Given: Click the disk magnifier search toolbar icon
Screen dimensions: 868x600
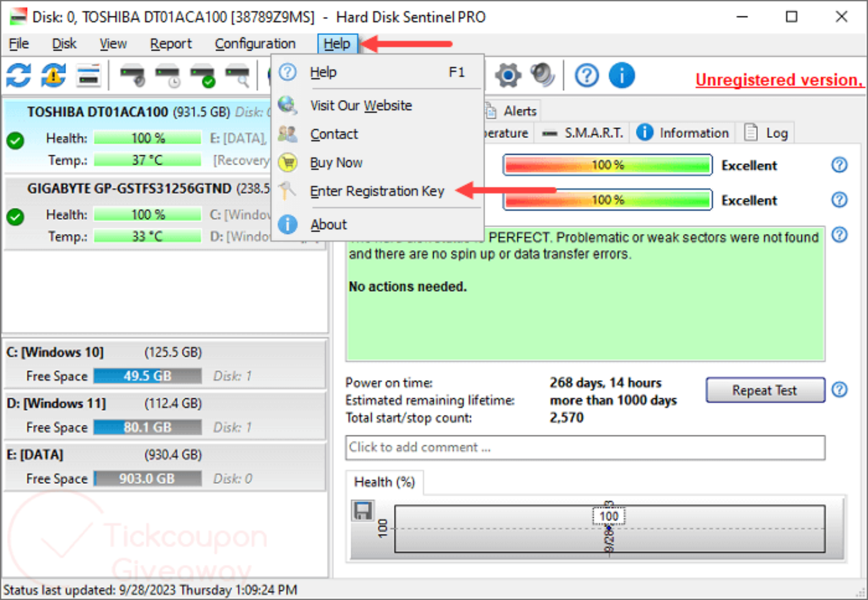Looking at the screenshot, I should click(x=237, y=76).
